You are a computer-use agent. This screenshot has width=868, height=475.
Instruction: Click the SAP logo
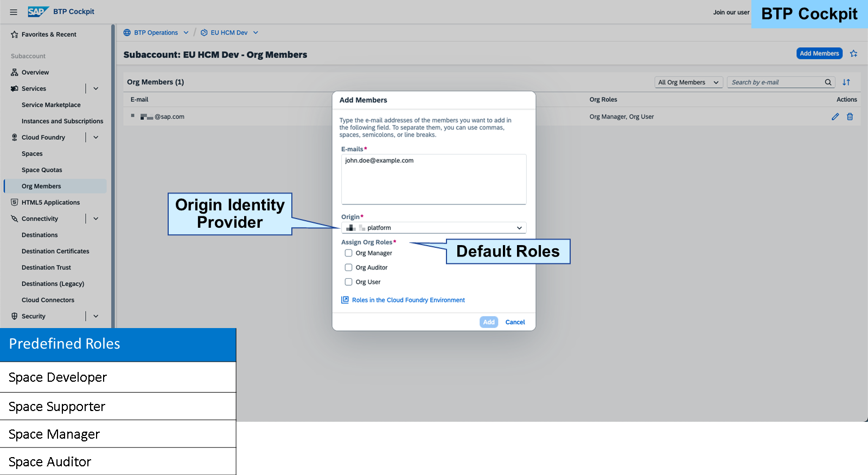[x=38, y=11]
